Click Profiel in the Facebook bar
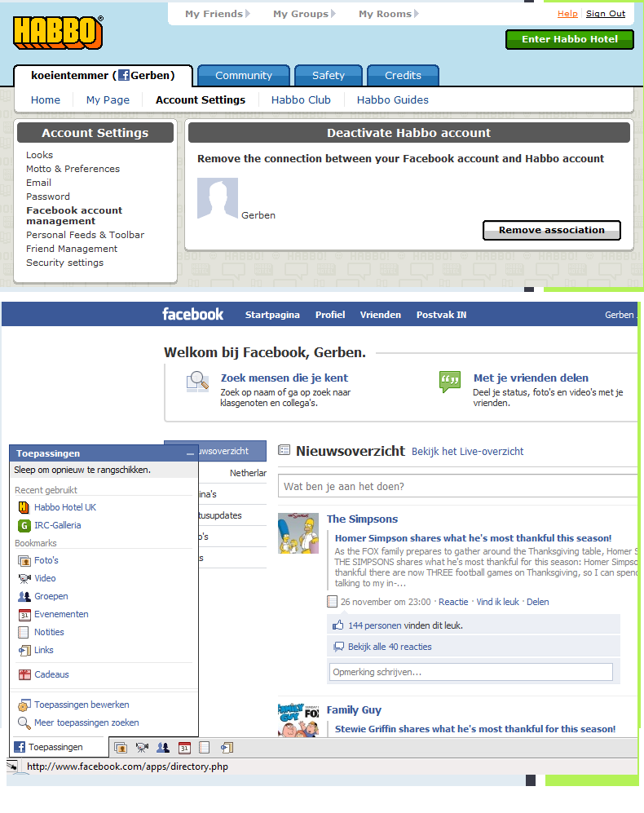The width and height of the screenshot is (644, 813). tap(330, 315)
